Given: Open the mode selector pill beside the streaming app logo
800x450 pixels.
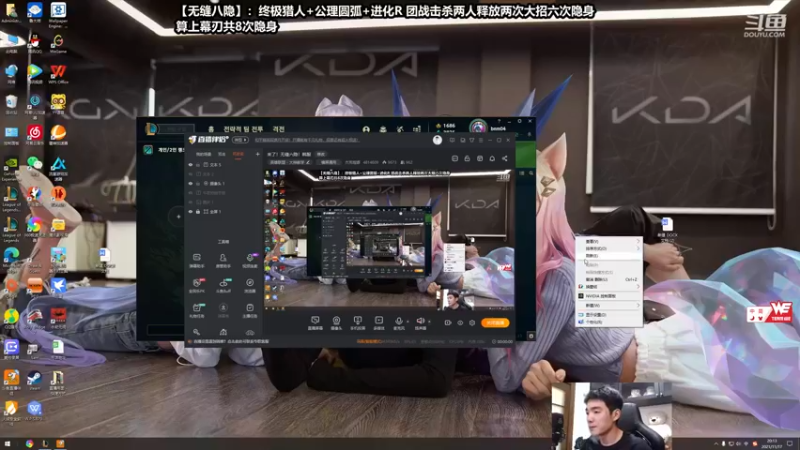Looking at the screenshot, I should tap(240, 140).
